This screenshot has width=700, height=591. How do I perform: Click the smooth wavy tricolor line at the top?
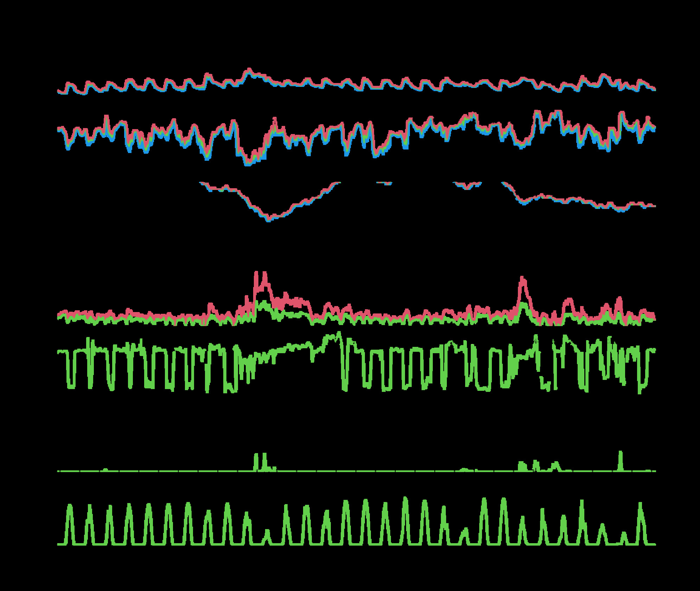[357, 82]
